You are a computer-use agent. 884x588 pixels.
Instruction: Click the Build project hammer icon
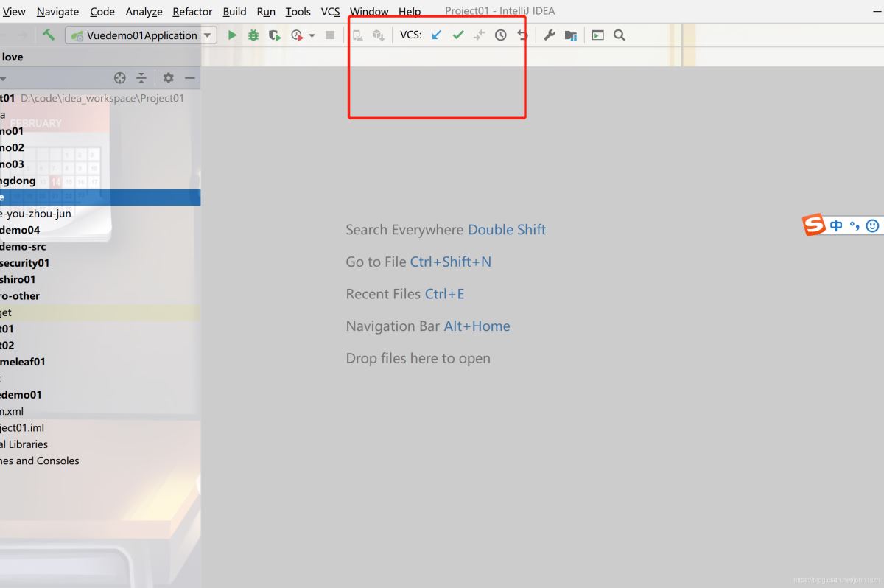pyautogui.click(x=49, y=35)
